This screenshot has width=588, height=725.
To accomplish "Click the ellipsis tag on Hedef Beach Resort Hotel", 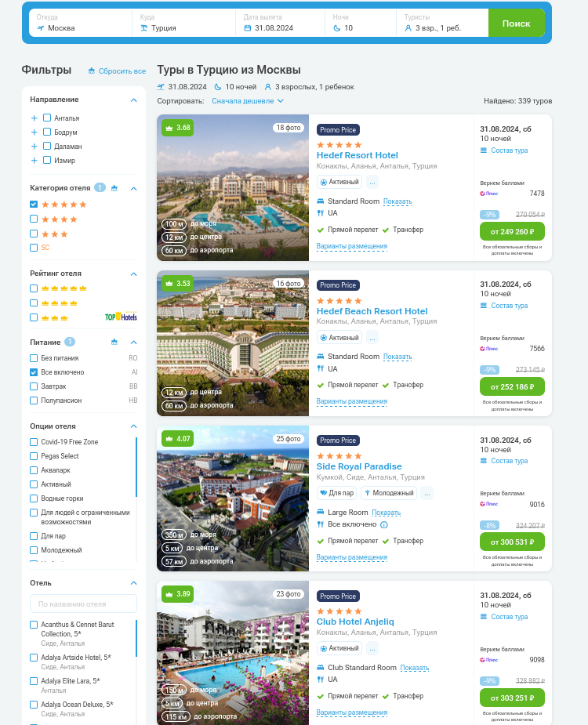I will click(x=372, y=338).
